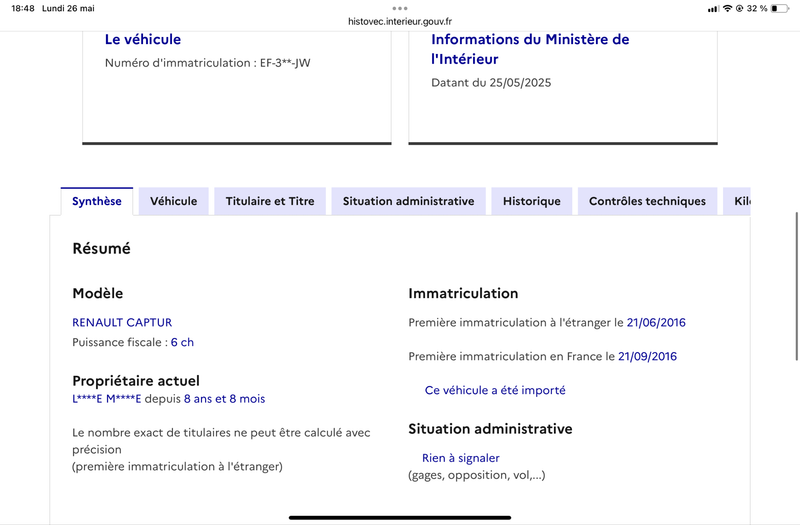Tap the battery indicator icon
The height and width of the screenshot is (525, 800).
780,8
